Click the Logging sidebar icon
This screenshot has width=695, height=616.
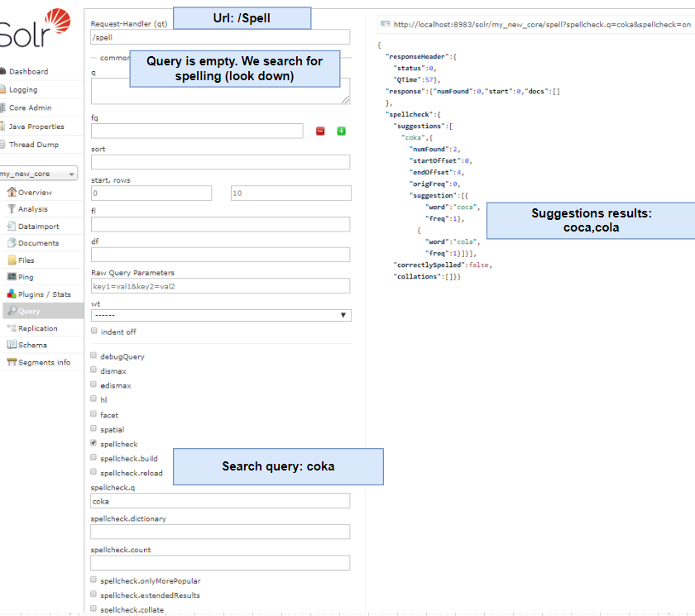coord(2,89)
